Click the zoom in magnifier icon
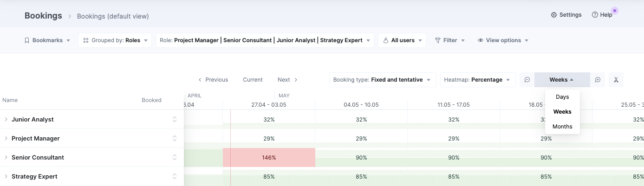The width and height of the screenshot is (644, 186). [598, 80]
